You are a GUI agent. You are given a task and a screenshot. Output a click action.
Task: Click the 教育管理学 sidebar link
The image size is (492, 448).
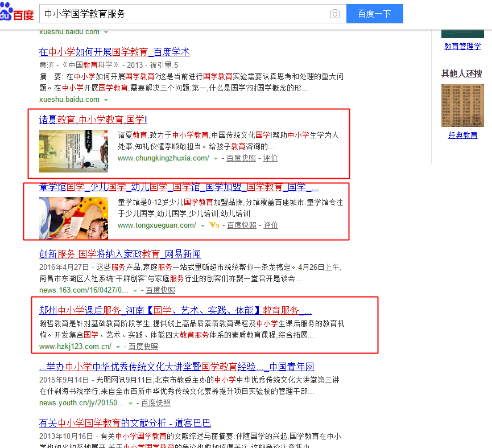[x=462, y=47]
